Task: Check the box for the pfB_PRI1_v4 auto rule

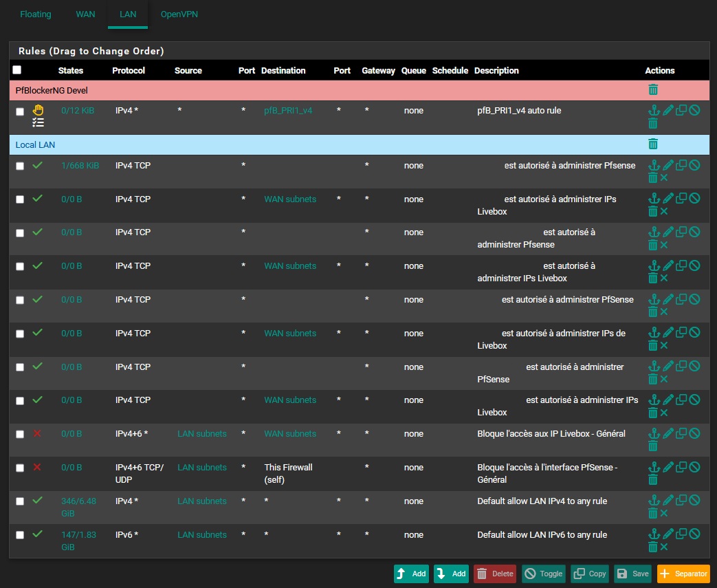Action: coord(20,111)
